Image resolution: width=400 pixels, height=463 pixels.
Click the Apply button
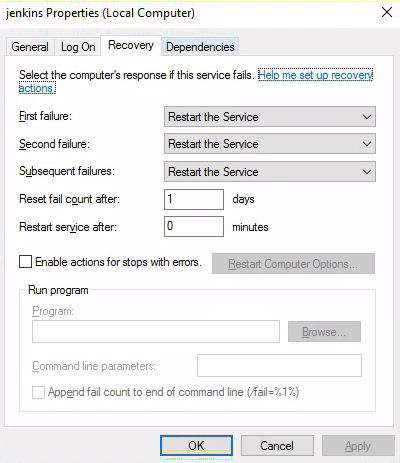pos(358,446)
